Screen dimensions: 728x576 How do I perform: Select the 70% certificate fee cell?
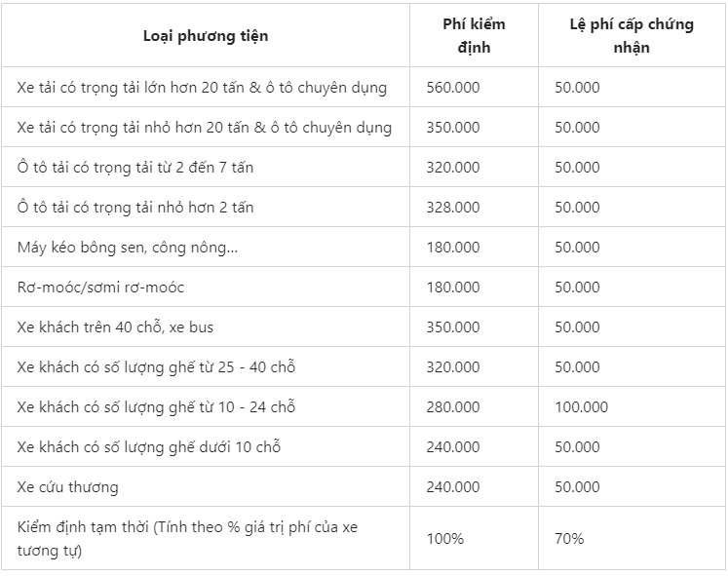pyautogui.click(x=570, y=538)
